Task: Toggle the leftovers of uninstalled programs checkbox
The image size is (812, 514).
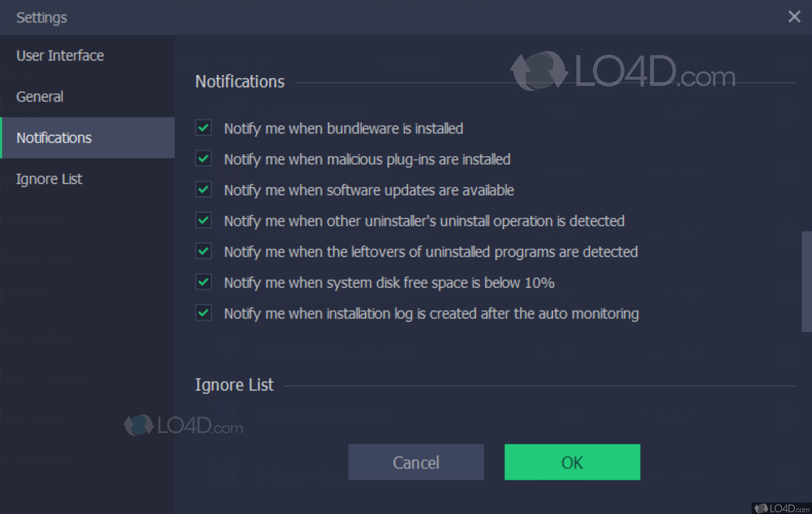Action: [204, 251]
